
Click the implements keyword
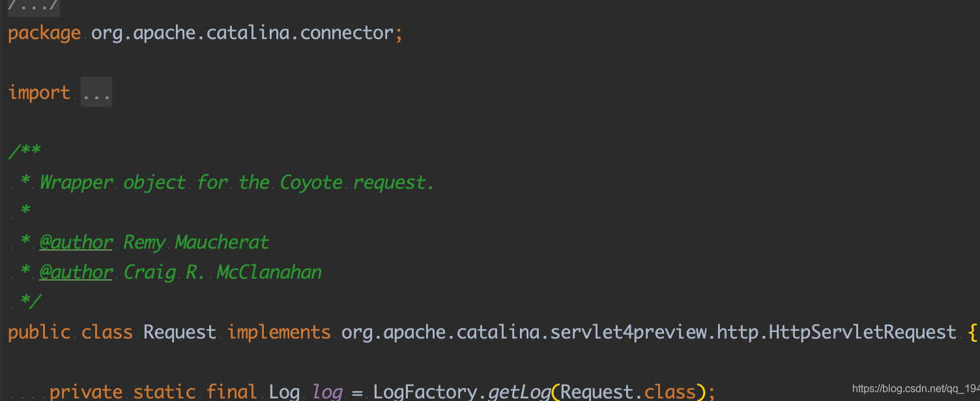[x=279, y=332]
